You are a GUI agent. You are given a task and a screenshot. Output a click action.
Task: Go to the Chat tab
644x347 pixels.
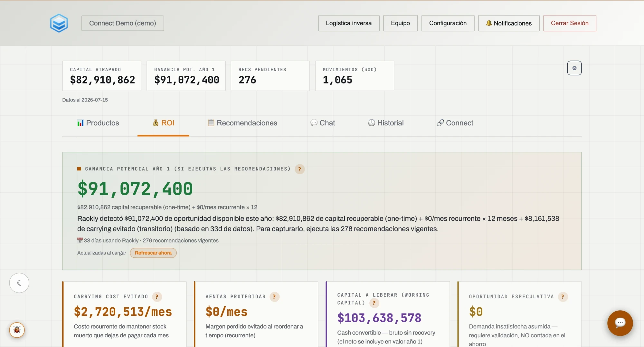click(x=323, y=123)
